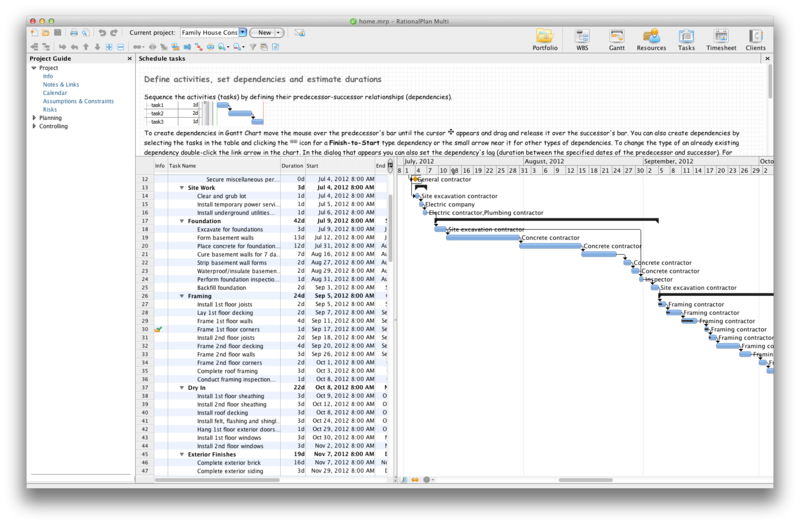Click the Info column header
The height and width of the screenshot is (525, 800).
point(160,166)
